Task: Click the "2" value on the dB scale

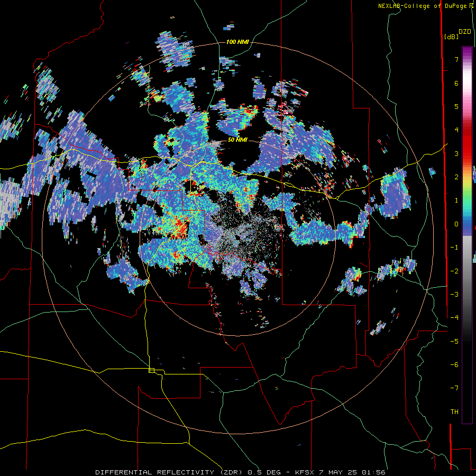Action: pyautogui.click(x=456, y=177)
